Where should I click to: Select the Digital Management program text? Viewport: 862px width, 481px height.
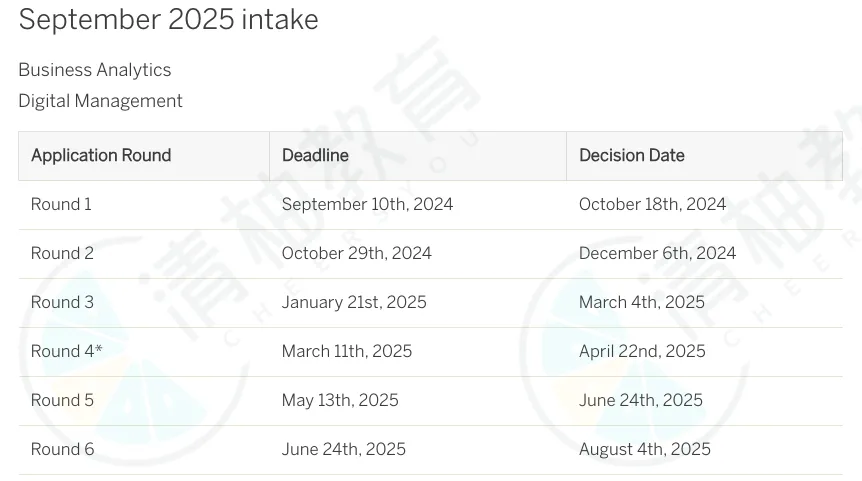pos(100,101)
